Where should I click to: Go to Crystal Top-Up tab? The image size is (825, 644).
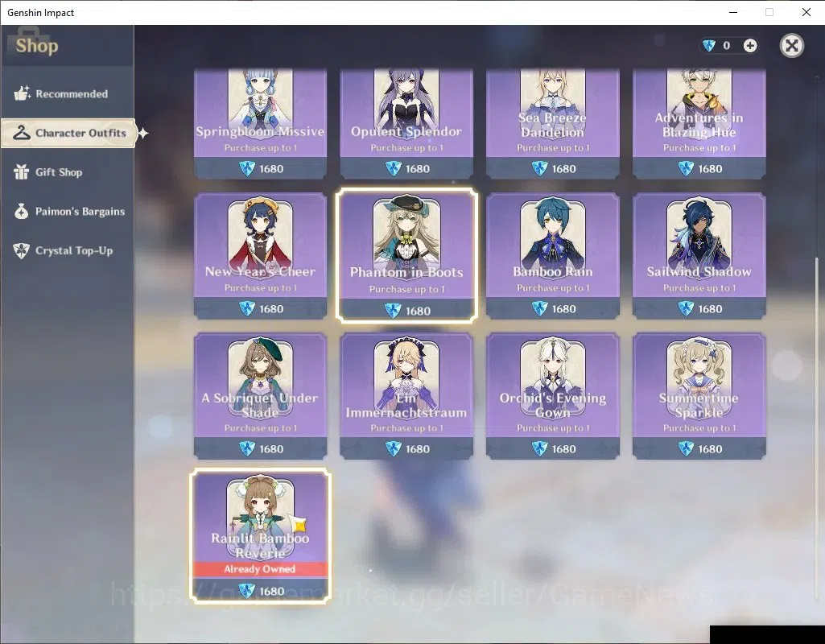68,250
